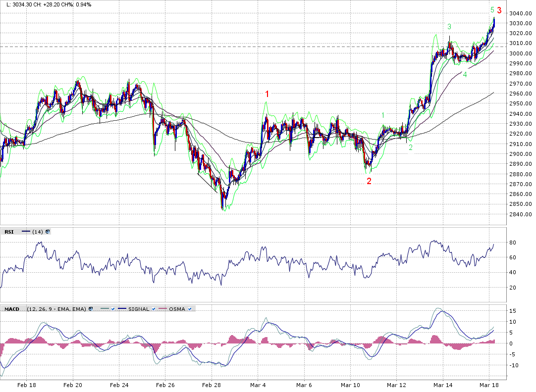The width and height of the screenshot is (536, 392).
Task: Click the pink OSMA color swatch
Action: point(162,309)
